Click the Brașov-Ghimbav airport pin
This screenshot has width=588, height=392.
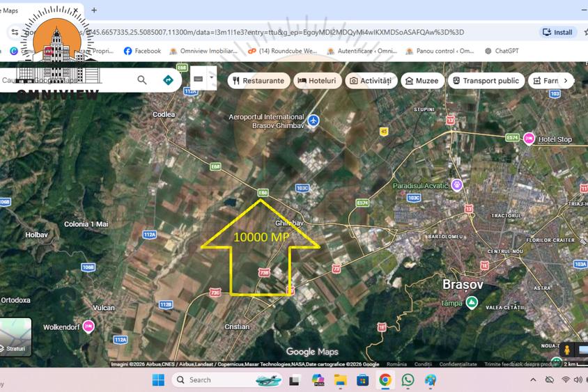(x=314, y=120)
